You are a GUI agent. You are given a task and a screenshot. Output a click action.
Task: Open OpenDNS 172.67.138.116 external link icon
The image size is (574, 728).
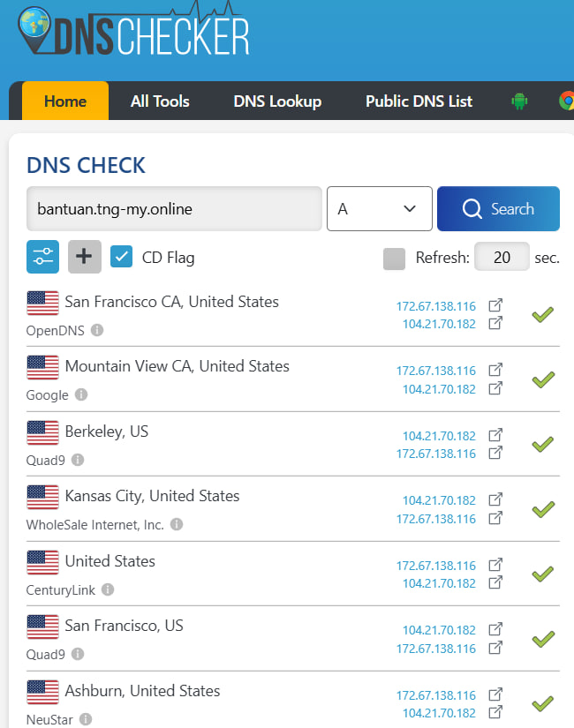[x=495, y=305]
